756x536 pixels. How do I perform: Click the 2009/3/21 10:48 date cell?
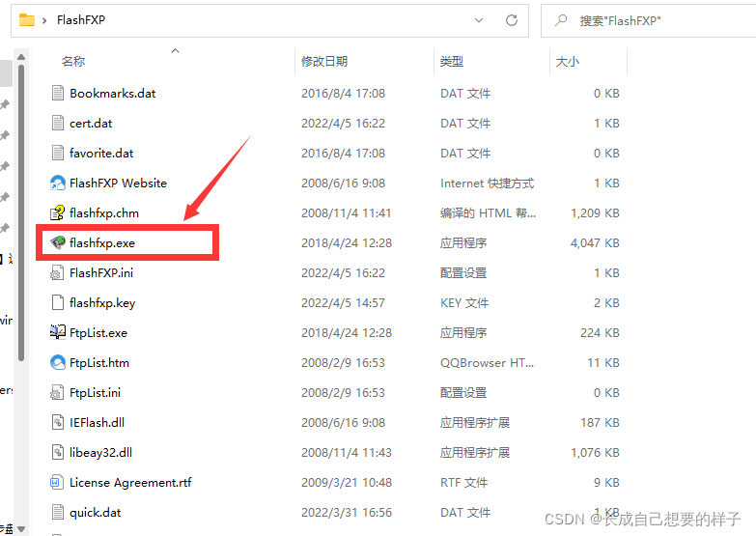pyautogui.click(x=347, y=482)
